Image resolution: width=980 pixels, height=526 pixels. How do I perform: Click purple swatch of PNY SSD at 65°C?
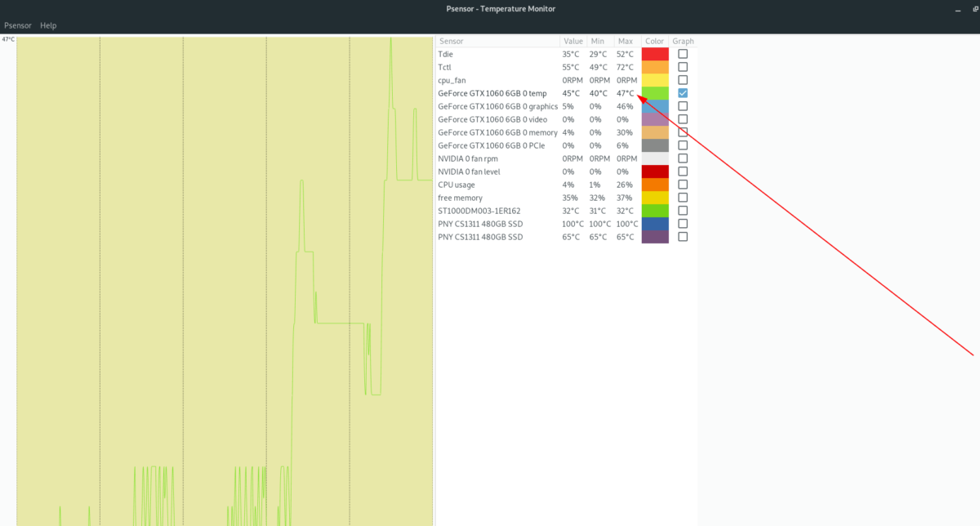point(655,237)
